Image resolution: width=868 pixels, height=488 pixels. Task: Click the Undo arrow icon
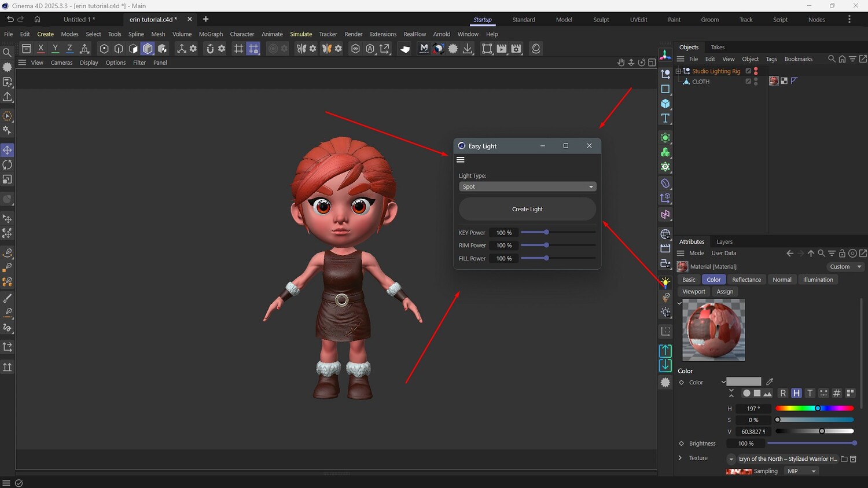pyautogui.click(x=10, y=20)
